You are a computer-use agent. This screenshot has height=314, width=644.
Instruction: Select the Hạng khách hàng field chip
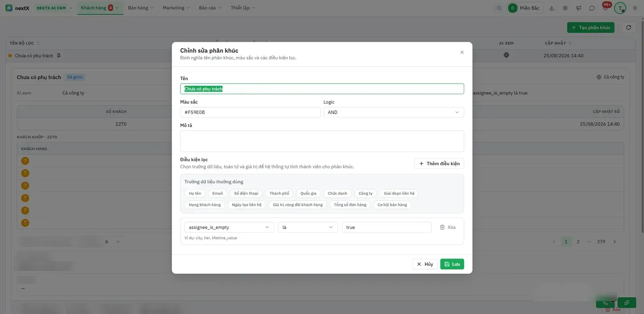coord(204,205)
